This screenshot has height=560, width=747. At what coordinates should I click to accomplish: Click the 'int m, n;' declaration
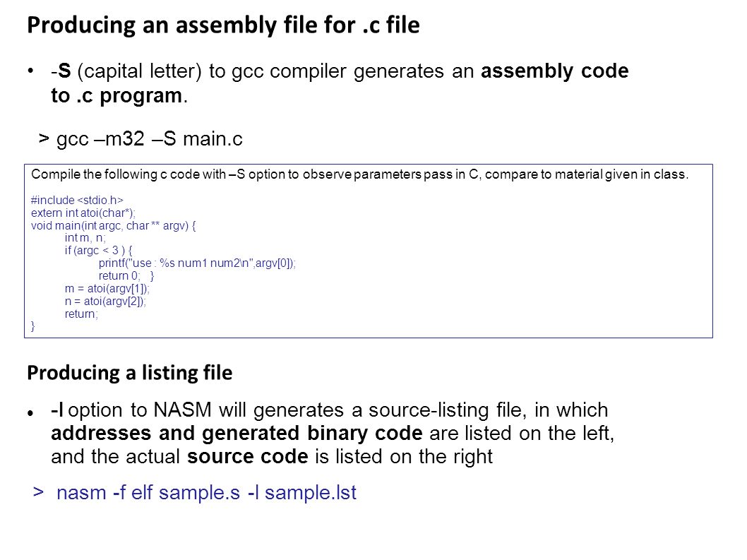pyautogui.click(x=85, y=238)
